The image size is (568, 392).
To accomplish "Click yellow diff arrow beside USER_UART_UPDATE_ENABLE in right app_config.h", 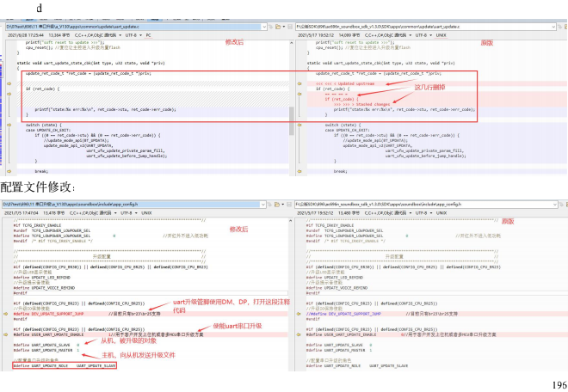I will [x=299, y=334].
